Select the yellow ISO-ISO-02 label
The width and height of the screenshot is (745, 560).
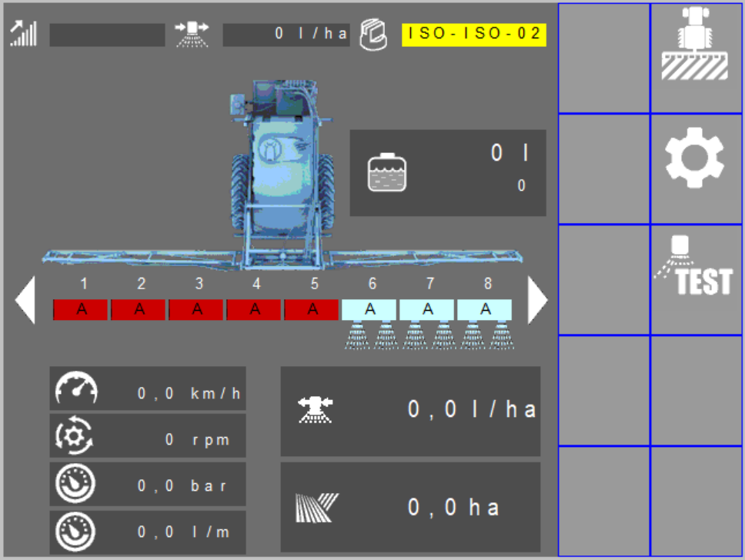pos(473,35)
